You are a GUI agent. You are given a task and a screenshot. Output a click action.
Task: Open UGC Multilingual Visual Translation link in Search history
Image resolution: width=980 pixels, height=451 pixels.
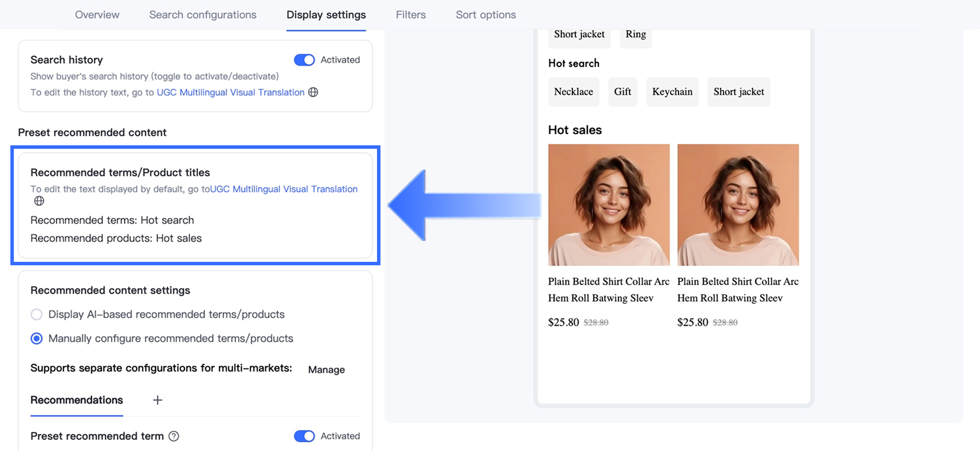coord(231,92)
